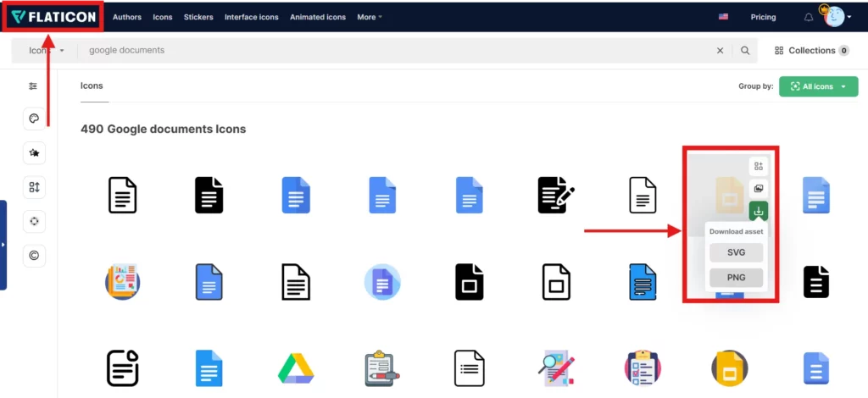Select the Google Drive triangle icon thumbnail

point(296,368)
